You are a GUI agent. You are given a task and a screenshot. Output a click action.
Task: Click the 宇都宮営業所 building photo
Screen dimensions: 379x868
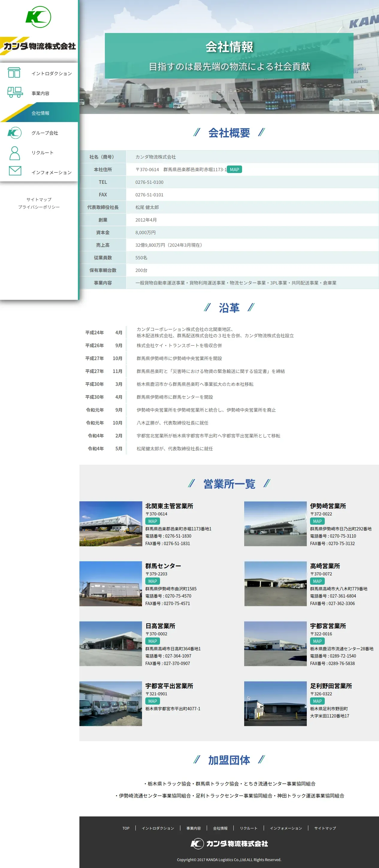click(x=275, y=644)
